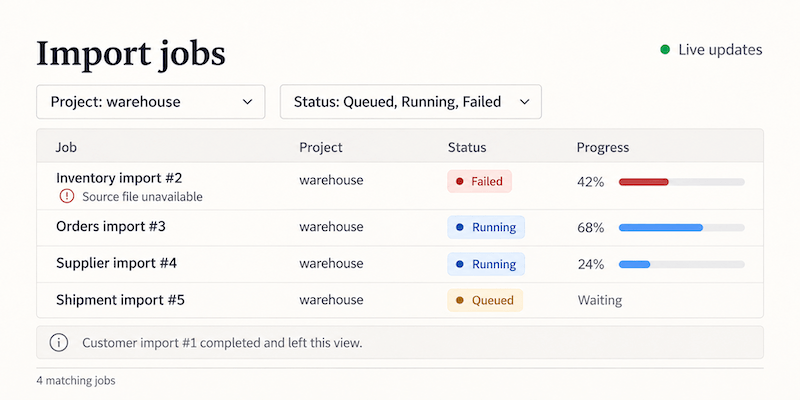Click the Waiting progress text
Image resolution: width=800 pixels, height=400 pixels.
click(x=599, y=300)
